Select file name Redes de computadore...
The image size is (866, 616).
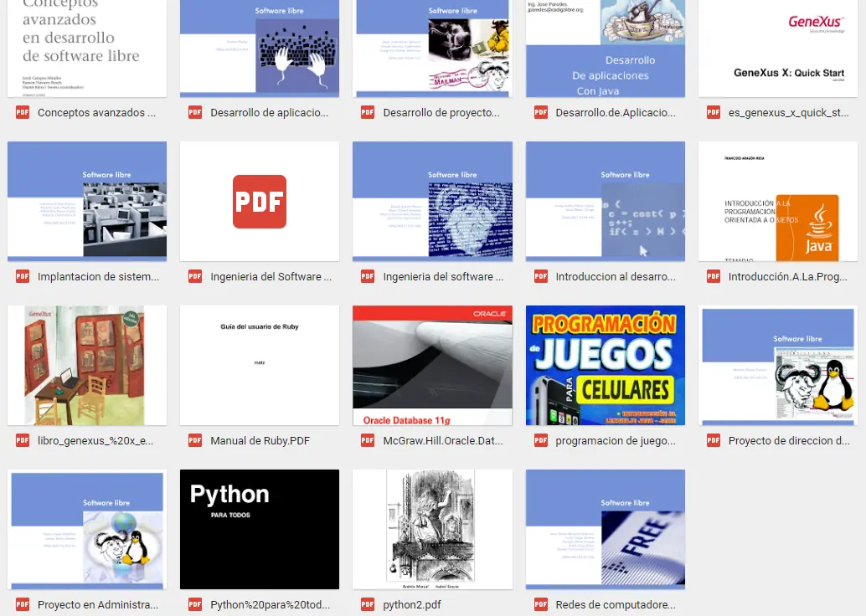point(616,604)
